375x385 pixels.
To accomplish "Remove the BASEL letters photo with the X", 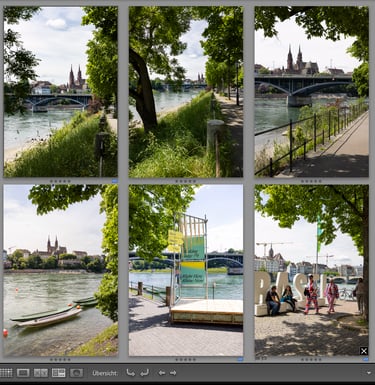I will (364, 351).
